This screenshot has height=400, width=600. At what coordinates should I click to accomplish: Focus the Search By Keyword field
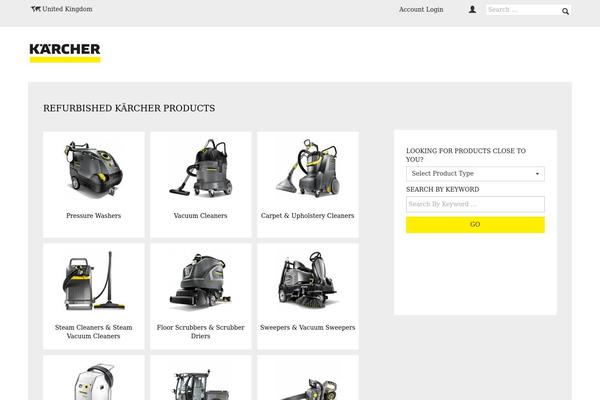475,204
